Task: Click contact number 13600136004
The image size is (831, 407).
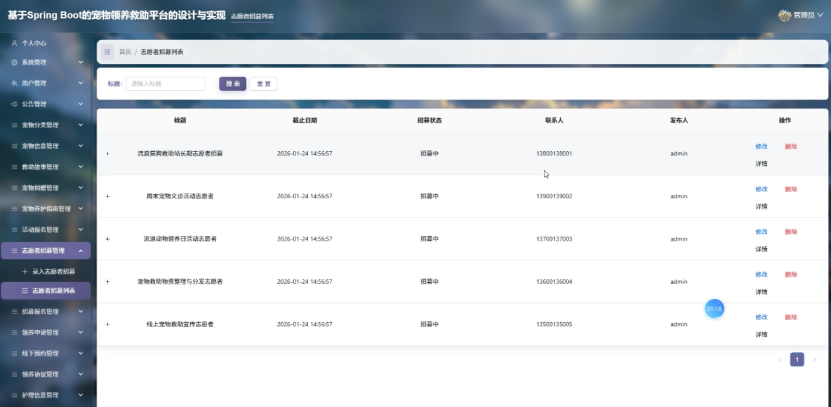Action: [x=554, y=282]
